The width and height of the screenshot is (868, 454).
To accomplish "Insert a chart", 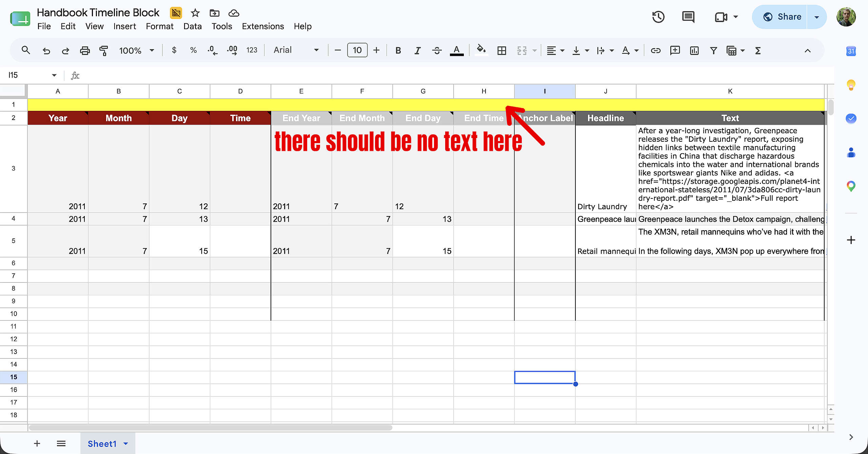I will [x=694, y=51].
